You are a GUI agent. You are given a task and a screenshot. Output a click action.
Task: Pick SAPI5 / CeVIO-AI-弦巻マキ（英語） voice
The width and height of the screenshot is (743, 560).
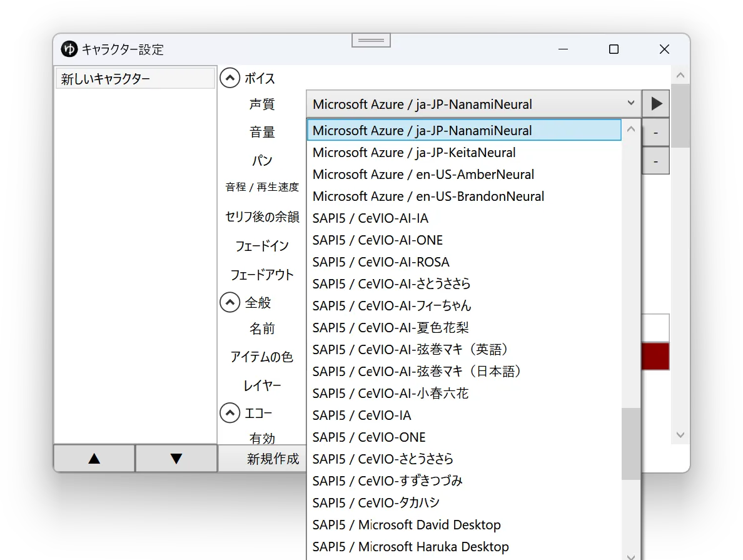pyautogui.click(x=464, y=350)
